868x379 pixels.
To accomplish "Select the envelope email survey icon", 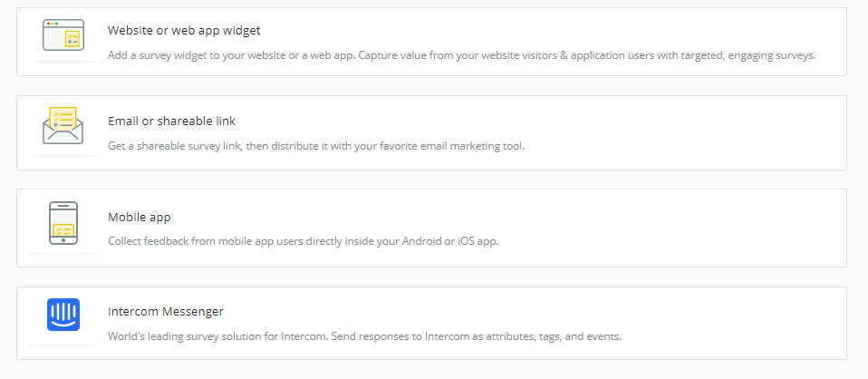I will [x=63, y=126].
